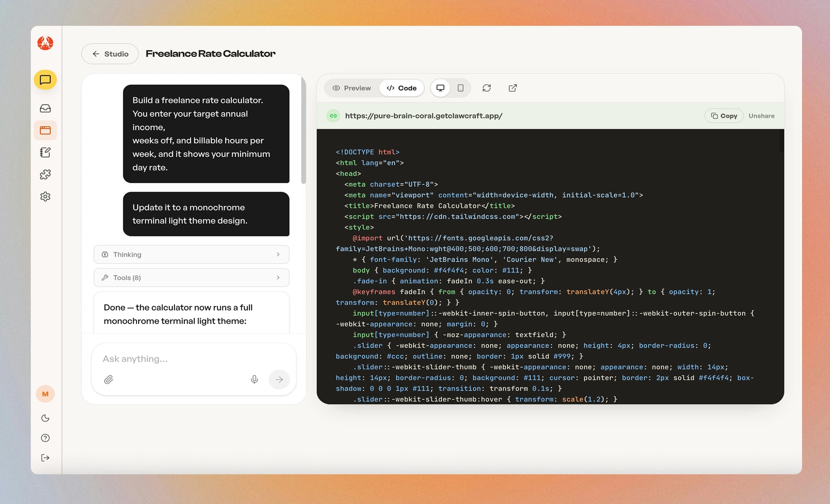This screenshot has height=504, width=830.
Task: Click the code panel scrollbar
Action: pos(781,141)
